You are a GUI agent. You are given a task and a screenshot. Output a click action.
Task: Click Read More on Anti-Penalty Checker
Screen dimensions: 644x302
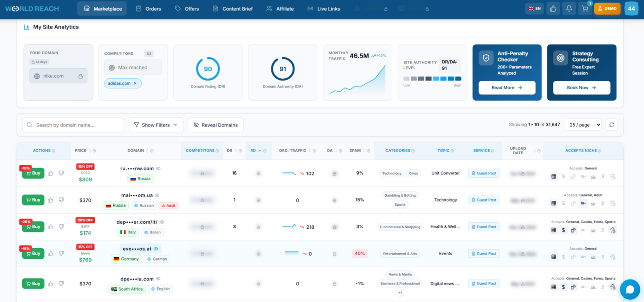click(x=507, y=87)
